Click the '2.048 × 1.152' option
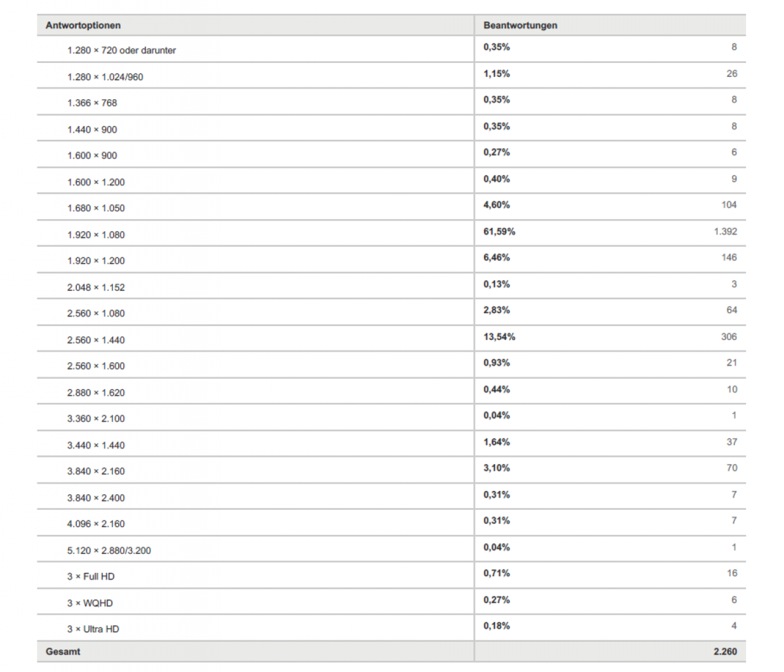The height and width of the screenshot is (672, 784). point(96,287)
